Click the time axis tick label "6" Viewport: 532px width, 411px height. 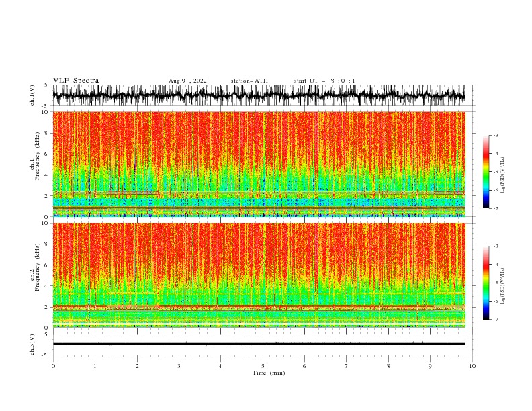(305, 366)
